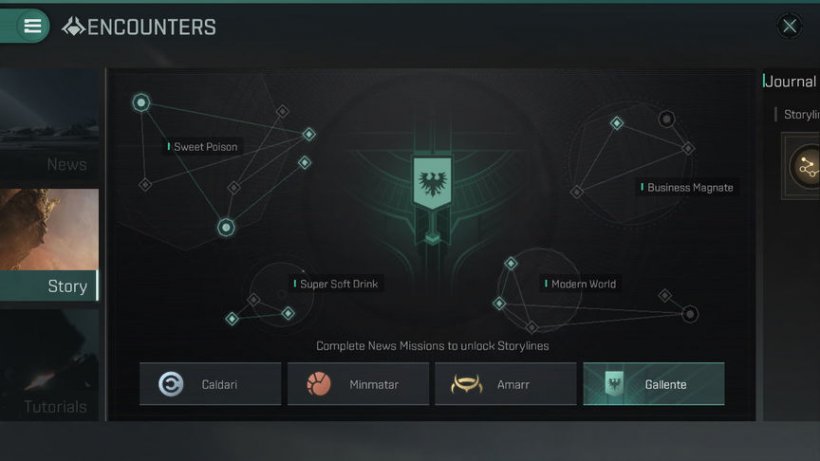
Task: Select the Story sidebar tab
Action: 49,285
